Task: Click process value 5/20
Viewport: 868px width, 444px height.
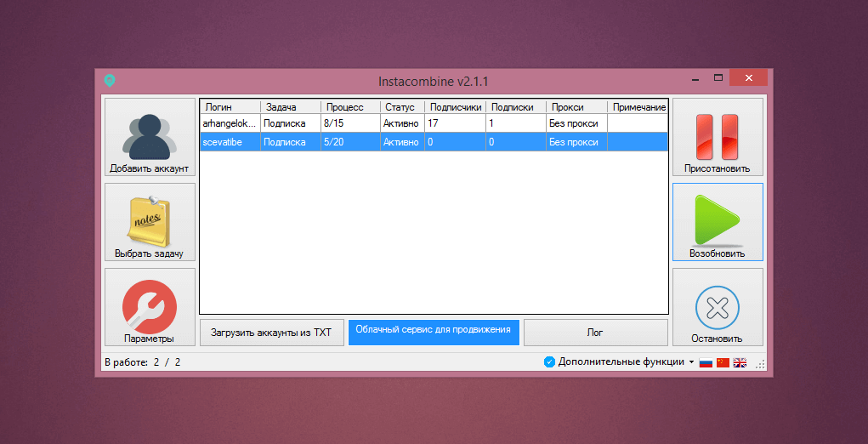Action: point(334,142)
